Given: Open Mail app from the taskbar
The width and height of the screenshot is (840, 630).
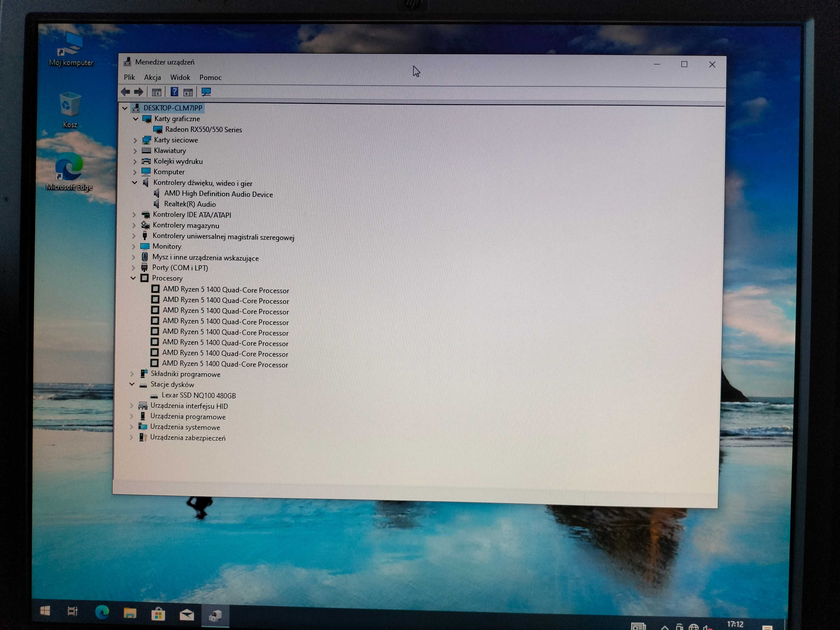Looking at the screenshot, I should 186,614.
